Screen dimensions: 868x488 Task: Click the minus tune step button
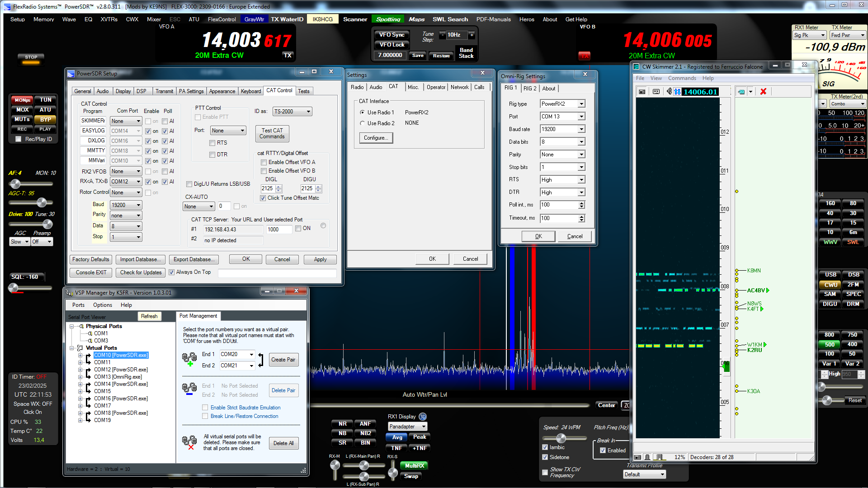(x=443, y=35)
